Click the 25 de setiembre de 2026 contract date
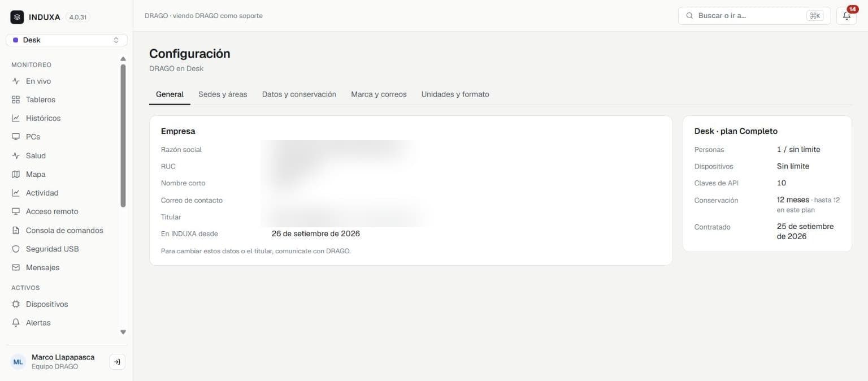 (805, 231)
